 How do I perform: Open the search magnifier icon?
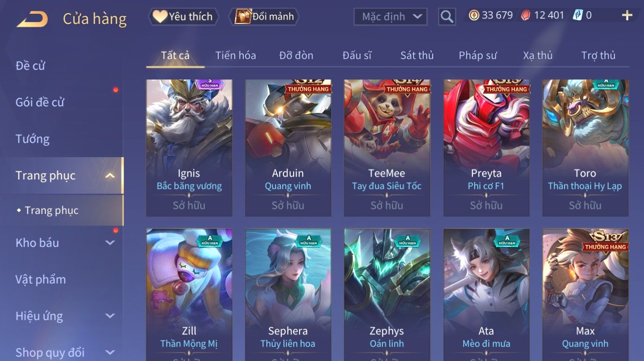click(447, 17)
